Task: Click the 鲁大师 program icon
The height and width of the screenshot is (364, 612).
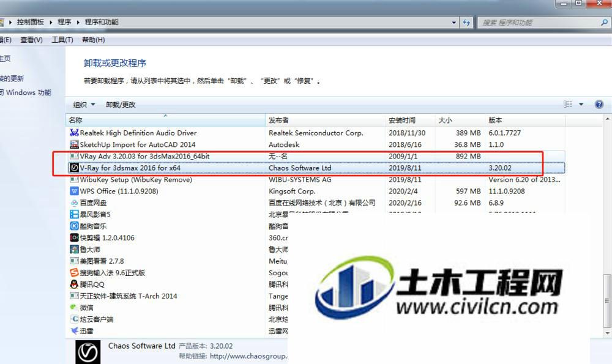Action: [74, 250]
